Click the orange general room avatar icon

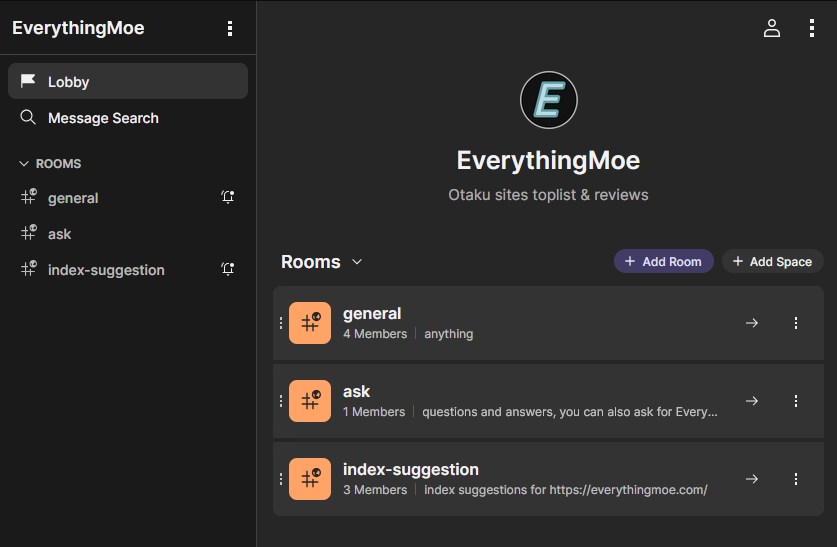[310, 322]
